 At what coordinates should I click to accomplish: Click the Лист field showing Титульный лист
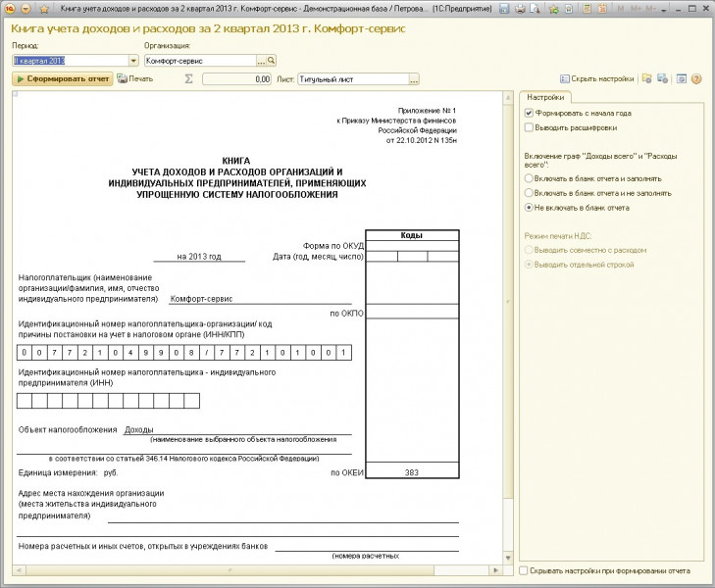click(x=353, y=79)
